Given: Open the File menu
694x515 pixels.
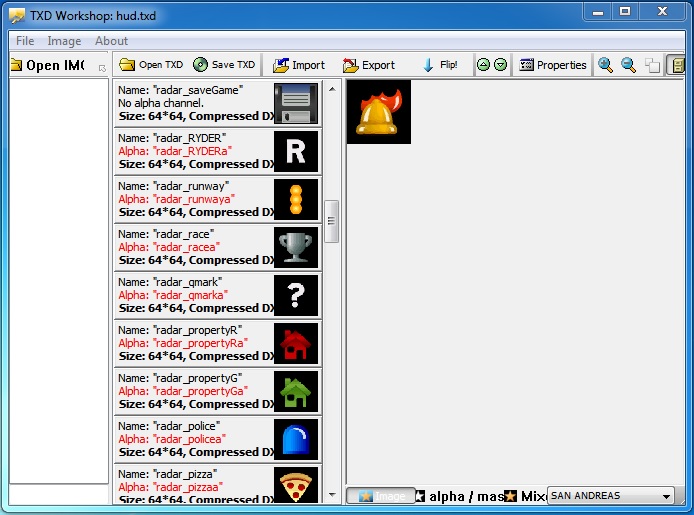Looking at the screenshot, I should click(x=25, y=41).
